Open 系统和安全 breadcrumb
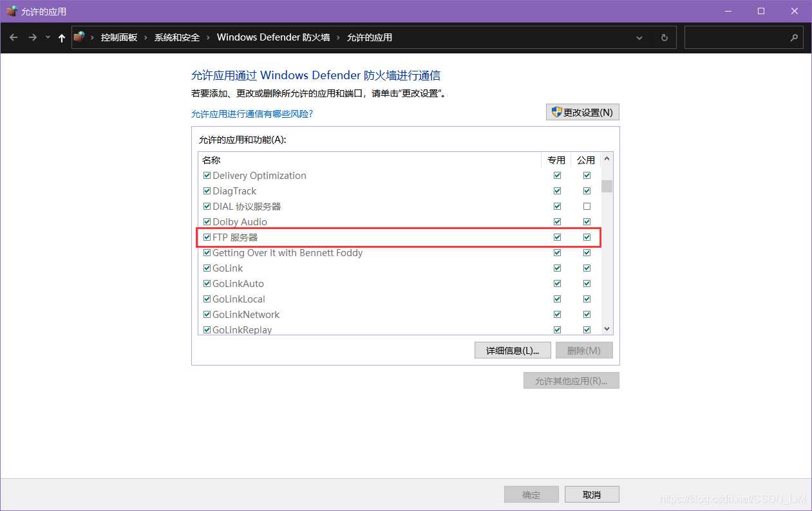812x511 pixels. point(177,37)
